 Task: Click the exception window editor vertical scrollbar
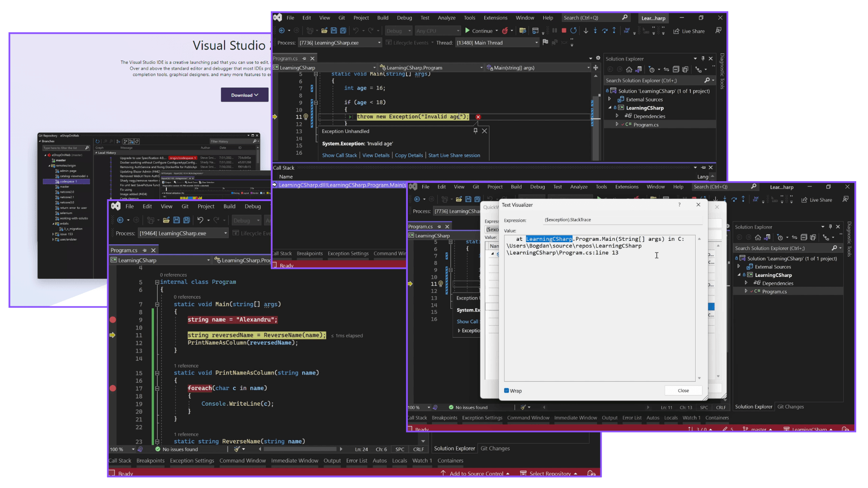(x=596, y=117)
